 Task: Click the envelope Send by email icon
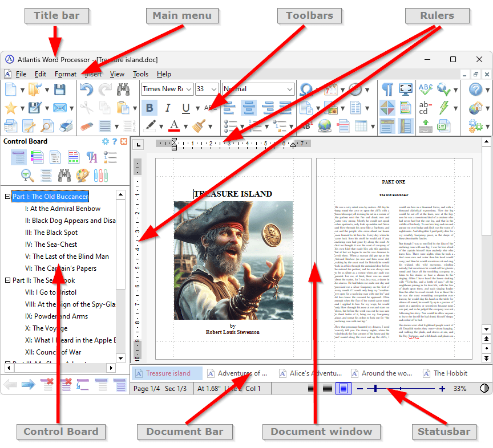pyautogui.click(x=59, y=108)
